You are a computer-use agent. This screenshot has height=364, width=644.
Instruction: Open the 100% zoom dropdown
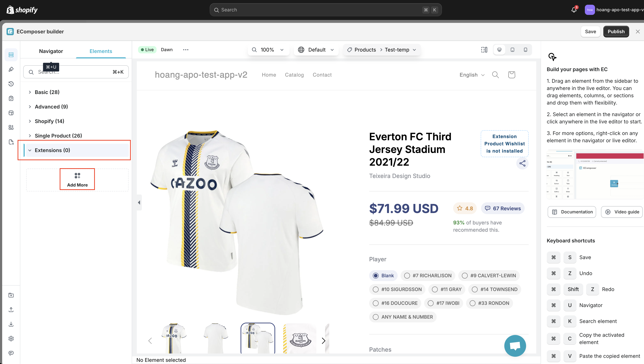(x=268, y=50)
